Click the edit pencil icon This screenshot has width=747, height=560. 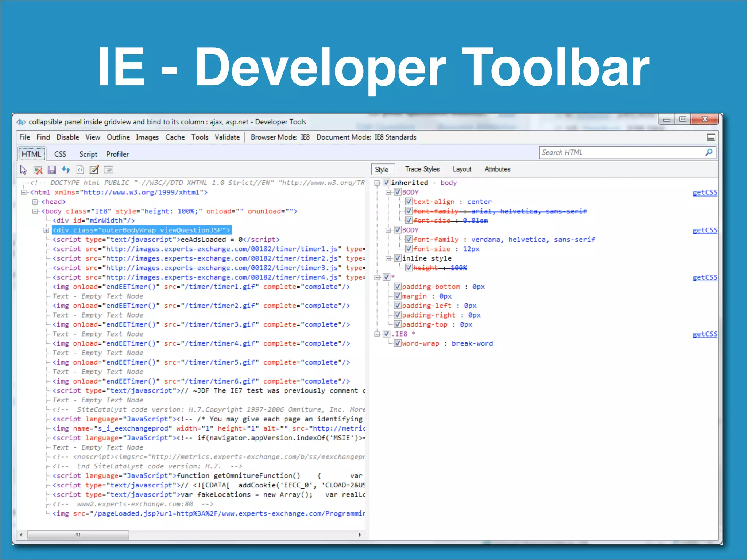pyautogui.click(x=94, y=170)
